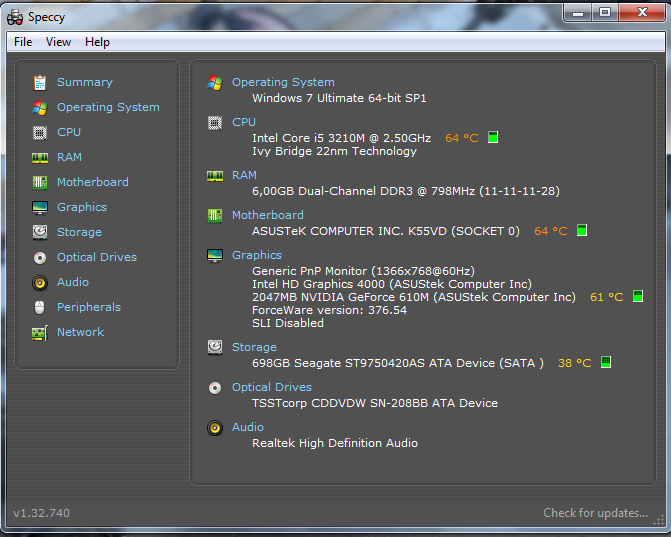
Task: Click the Audio speaker icon in summary pane
Action: point(215,427)
